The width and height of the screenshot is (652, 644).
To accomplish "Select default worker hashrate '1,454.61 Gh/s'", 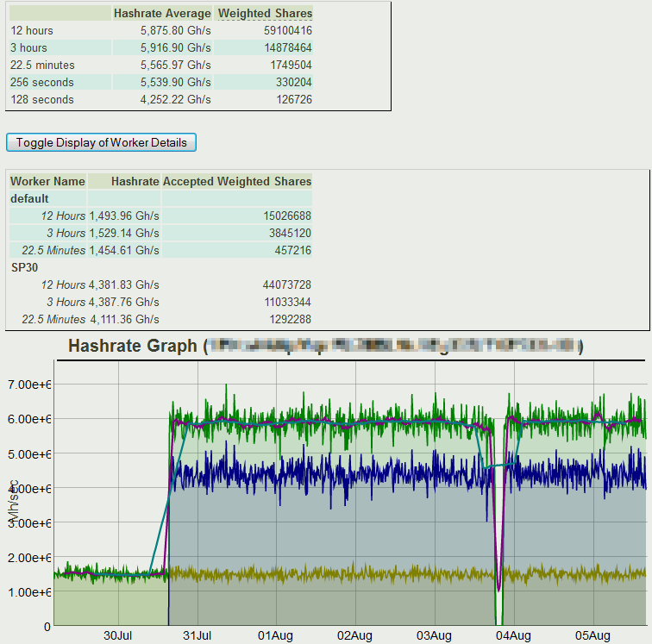I will tap(124, 251).
